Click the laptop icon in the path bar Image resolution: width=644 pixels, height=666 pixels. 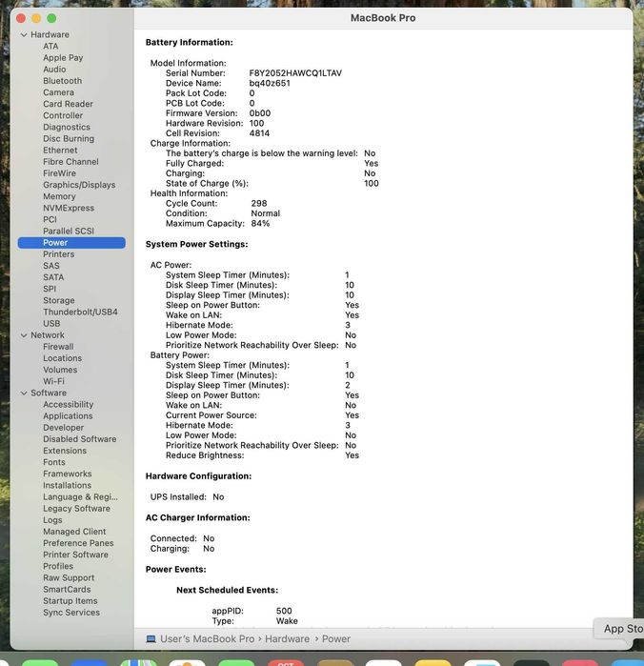click(151, 638)
